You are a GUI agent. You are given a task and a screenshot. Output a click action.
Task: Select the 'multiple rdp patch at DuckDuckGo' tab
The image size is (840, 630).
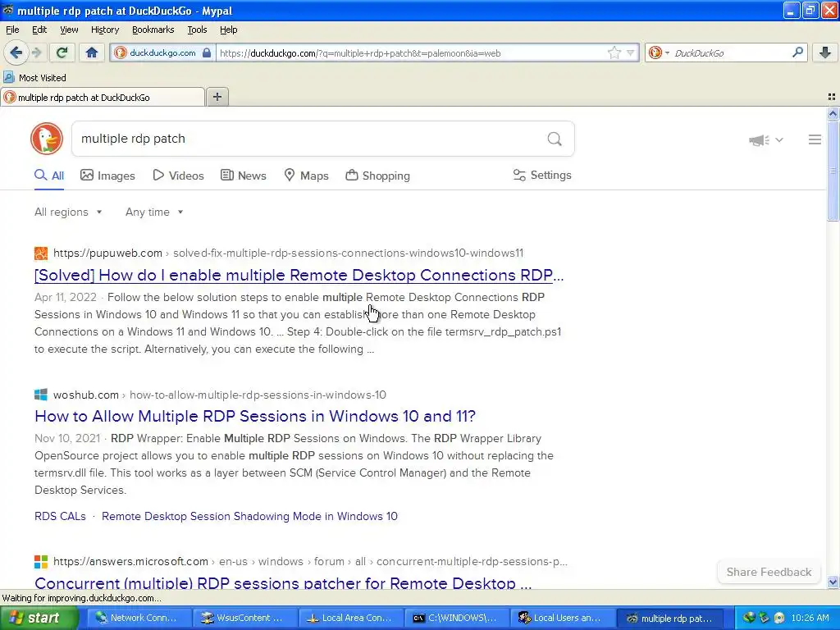(103, 97)
